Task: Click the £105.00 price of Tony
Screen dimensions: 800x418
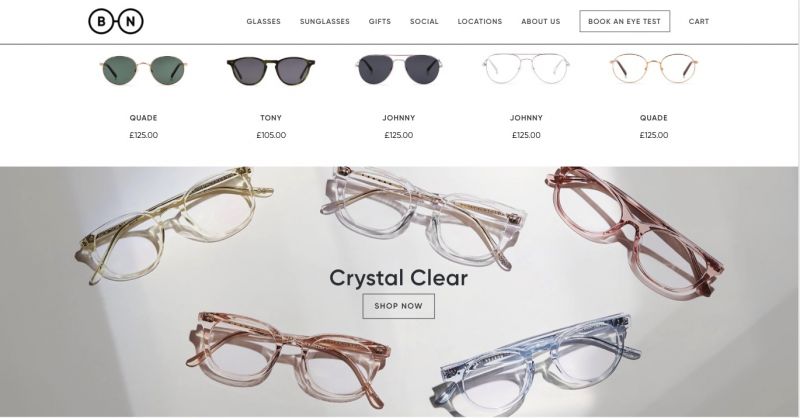Action: click(x=271, y=135)
